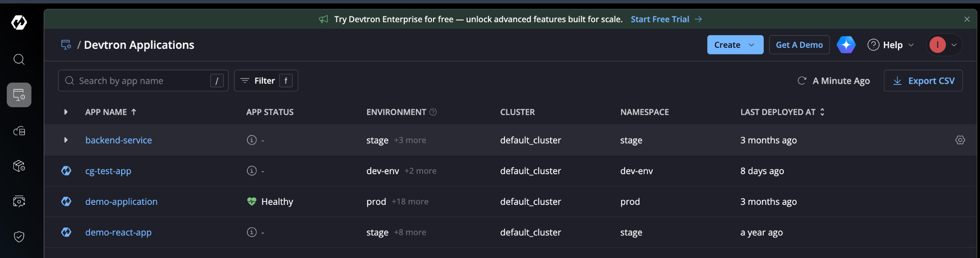Image resolution: width=980 pixels, height=258 pixels.
Task: Sort by App Name column
Action: (111, 112)
